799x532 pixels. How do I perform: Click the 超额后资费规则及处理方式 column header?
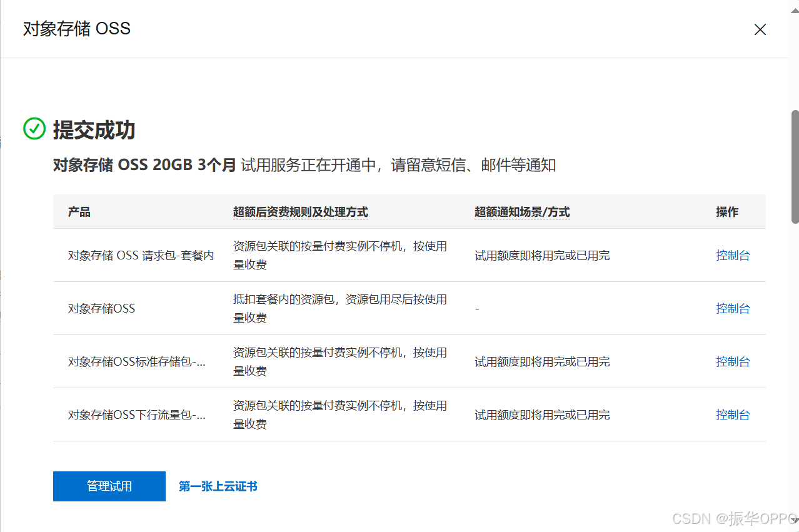[x=301, y=212]
